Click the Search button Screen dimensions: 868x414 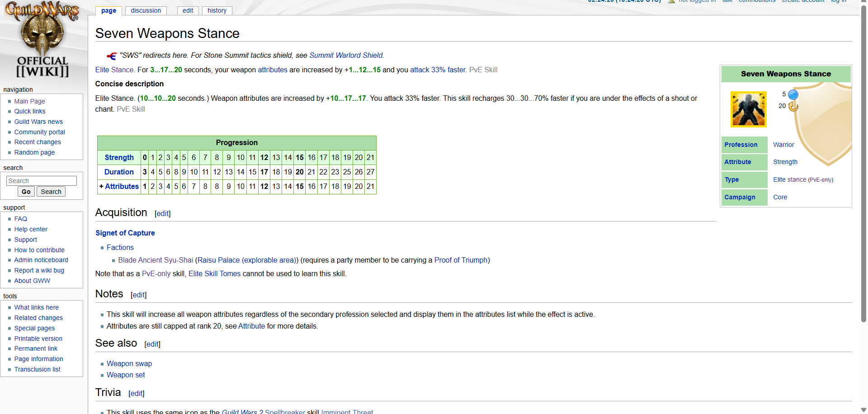51,192
